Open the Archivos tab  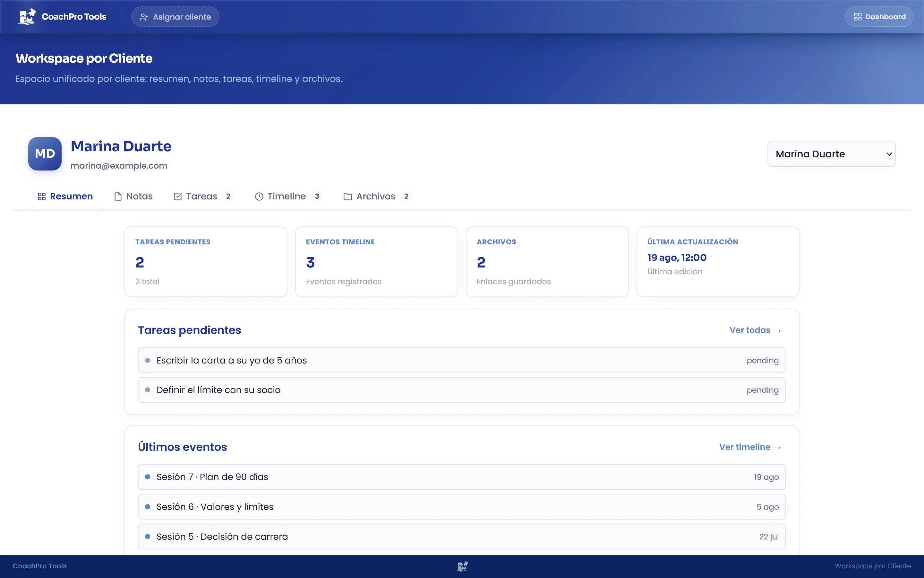click(377, 197)
